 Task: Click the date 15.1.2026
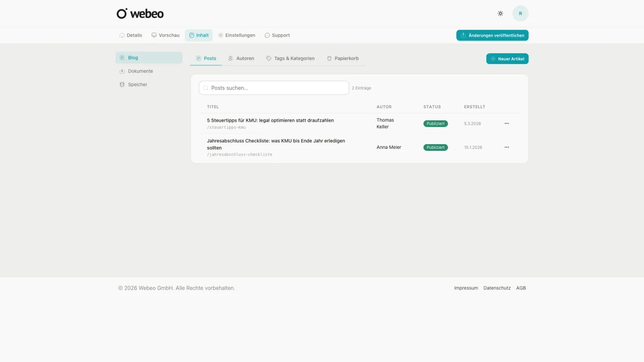473,147
